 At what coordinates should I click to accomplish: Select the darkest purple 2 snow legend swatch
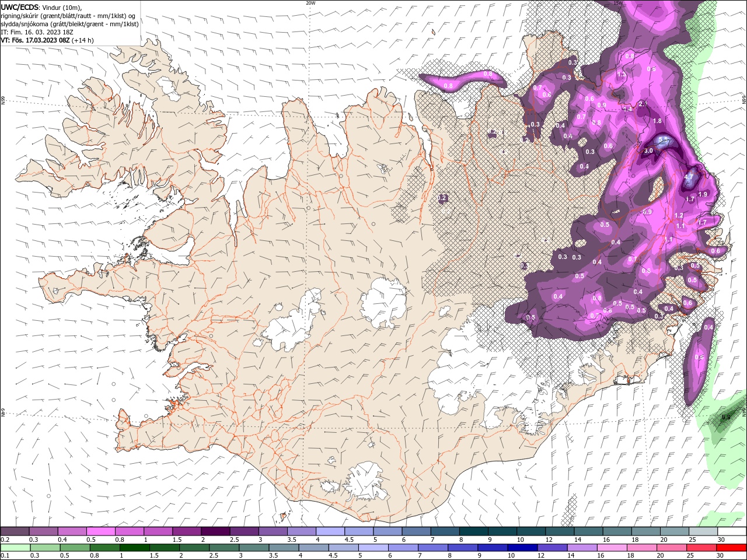(215, 531)
